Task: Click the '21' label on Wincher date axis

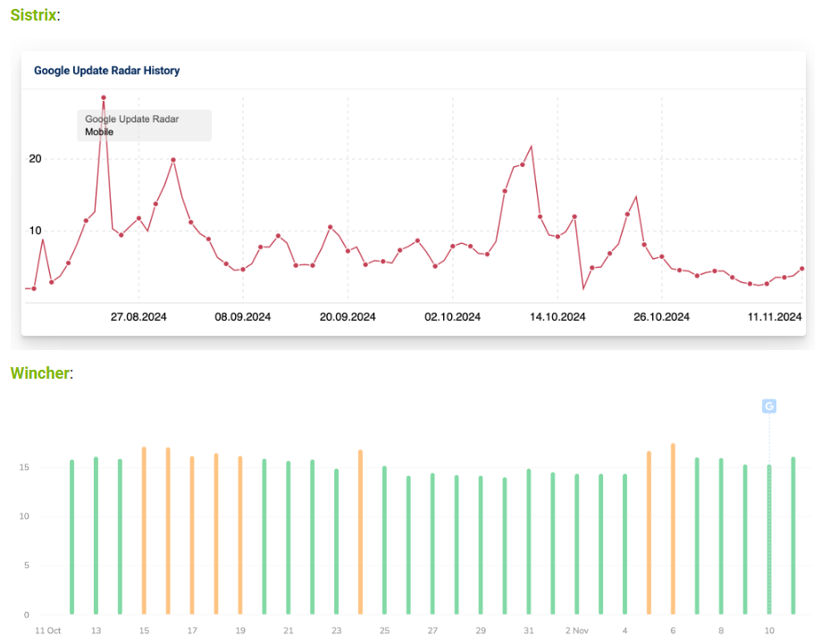Action: pyautogui.click(x=289, y=631)
